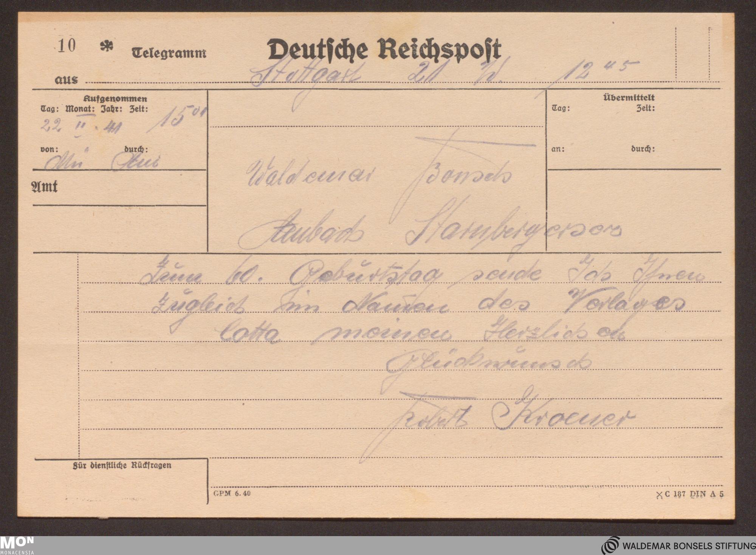Screen dimensions: 756x555
Task: Click the printed number "10" at top left
Action: pyautogui.click(x=67, y=45)
